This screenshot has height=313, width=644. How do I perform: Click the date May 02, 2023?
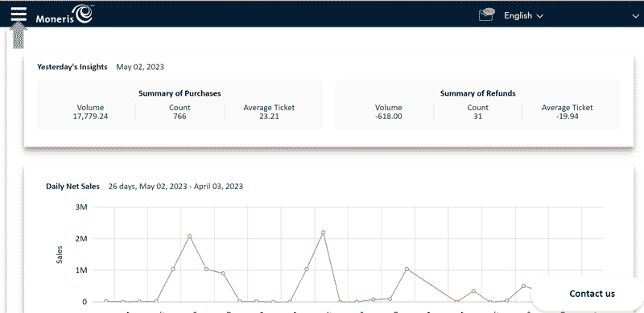click(140, 67)
